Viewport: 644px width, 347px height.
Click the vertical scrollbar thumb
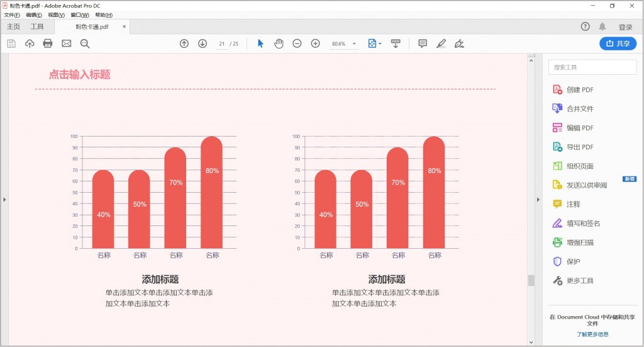[531, 280]
